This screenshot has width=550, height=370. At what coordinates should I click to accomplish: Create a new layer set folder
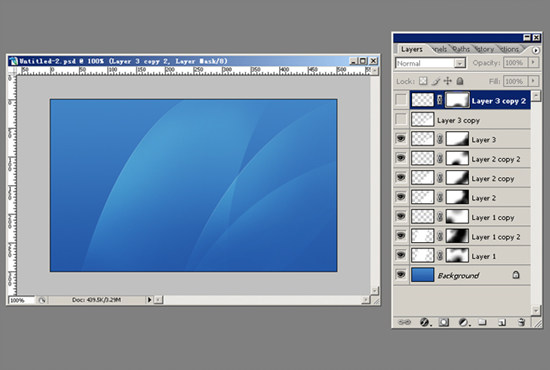pyautogui.click(x=483, y=322)
